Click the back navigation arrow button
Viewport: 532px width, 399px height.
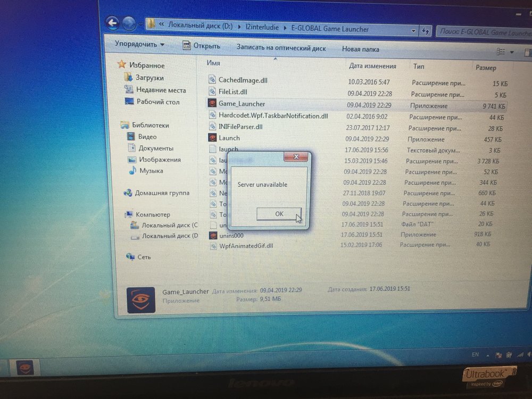pos(112,23)
